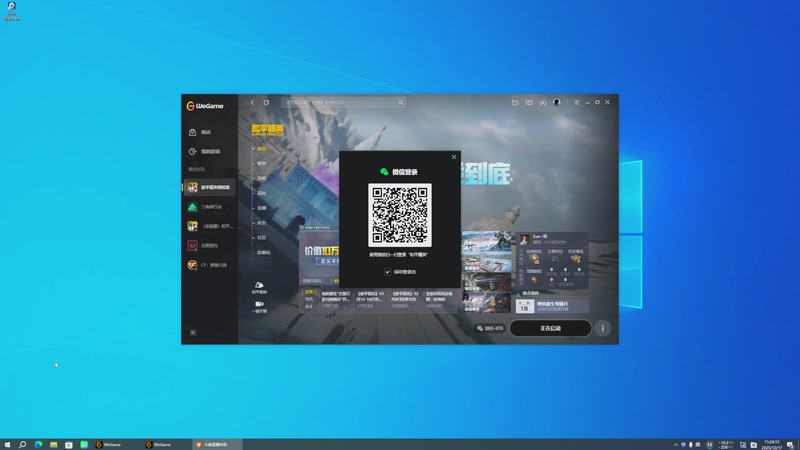Show hidden tray icons chevron
800x450 pixels.
click(x=676, y=445)
